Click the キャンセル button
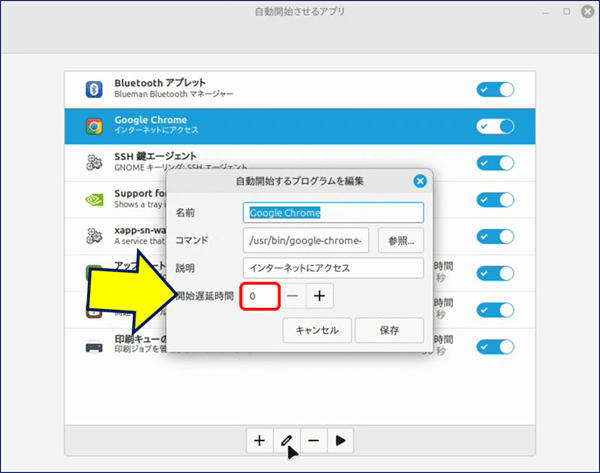This screenshot has width=600, height=473. (x=317, y=330)
